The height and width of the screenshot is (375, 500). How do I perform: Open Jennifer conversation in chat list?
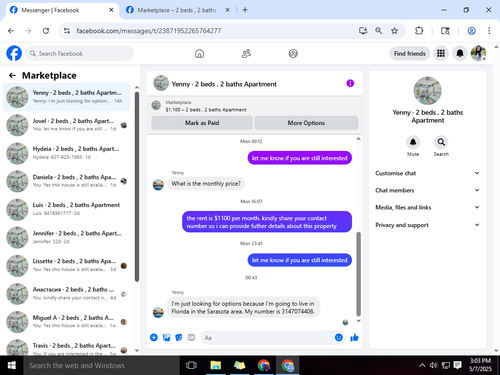click(66, 237)
